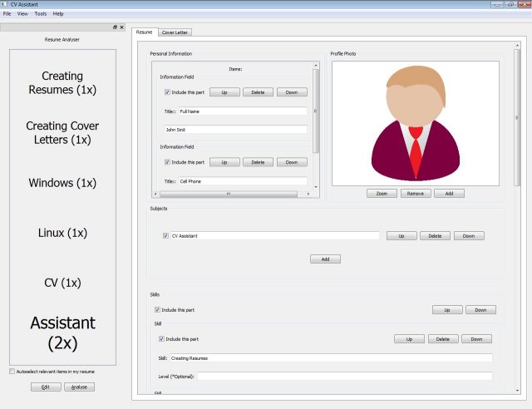
Task: Move Creating Resumes skill down
Action: pos(476,338)
